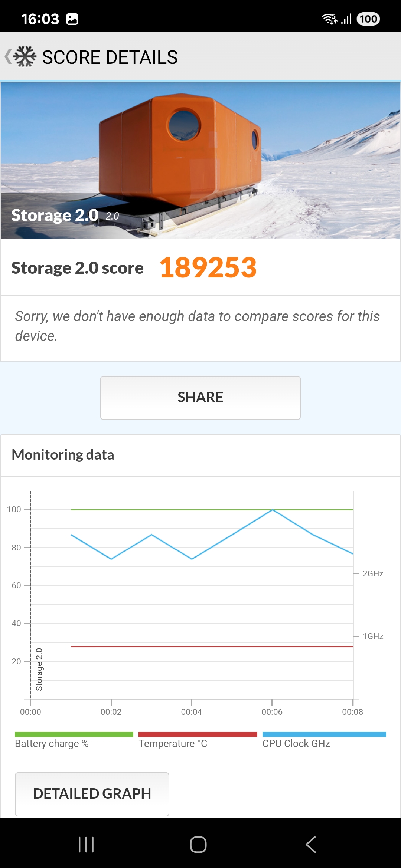Tap the Monitoring data section header
The width and height of the screenshot is (401, 868).
click(63, 455)
